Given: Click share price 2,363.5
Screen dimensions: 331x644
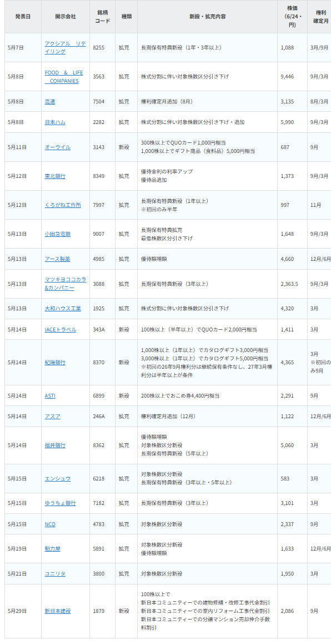Looking at the screenshot, I should tap(289, 284).
